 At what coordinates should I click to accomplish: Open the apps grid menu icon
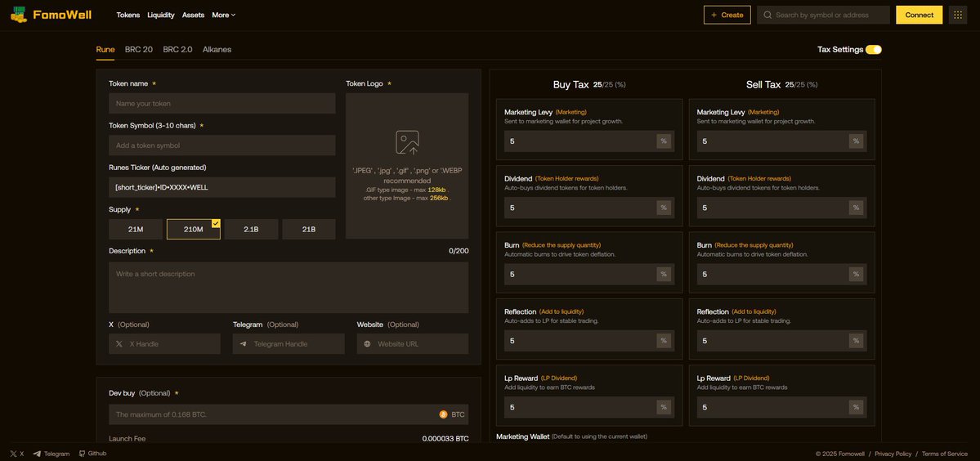point(957,15)
